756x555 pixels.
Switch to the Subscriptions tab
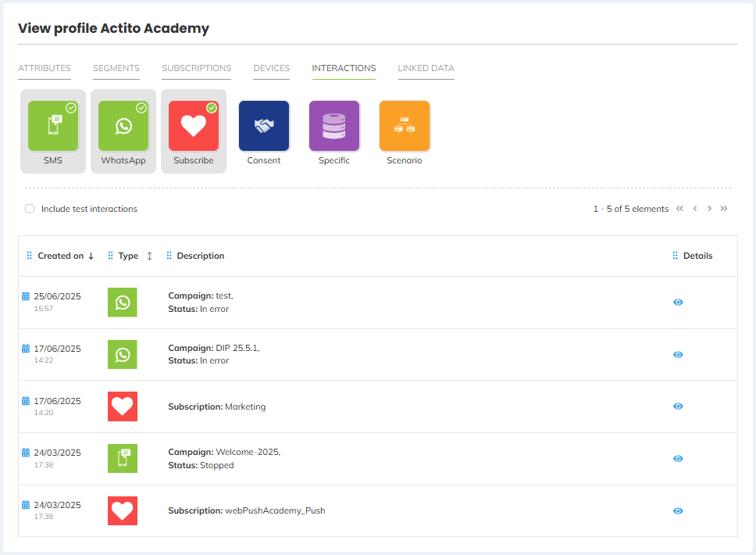(197, 69)
